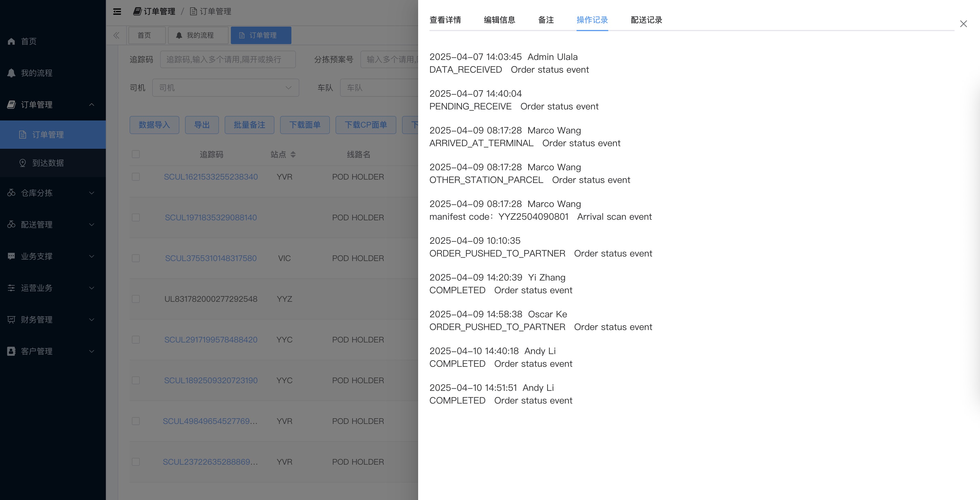Click the 业务支撑 chat bubble icon
Viewport: 980px width, 500px height.
pos(11,256)
